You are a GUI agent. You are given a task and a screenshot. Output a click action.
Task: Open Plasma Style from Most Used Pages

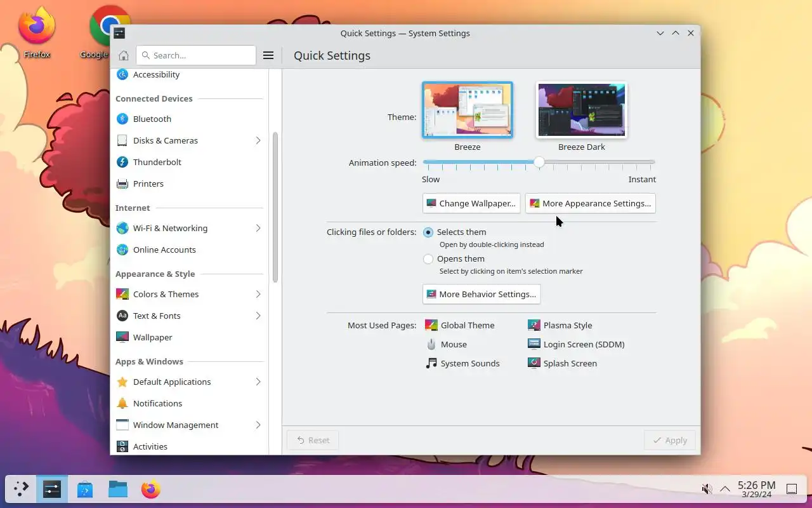[560, 325]
